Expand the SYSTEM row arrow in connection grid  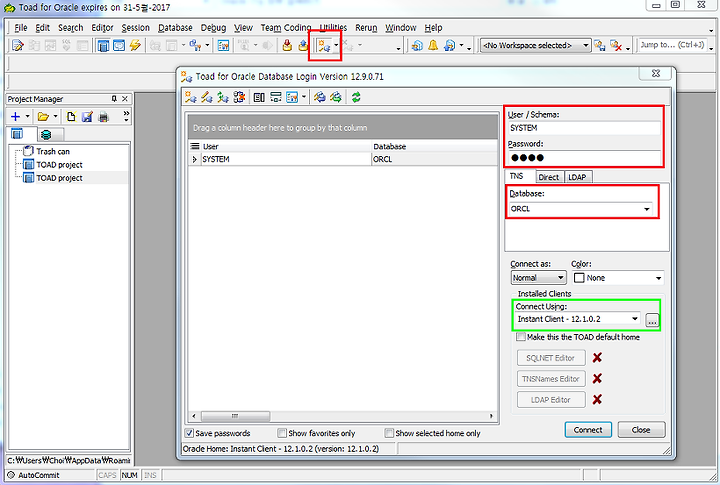tap(194, 159)
